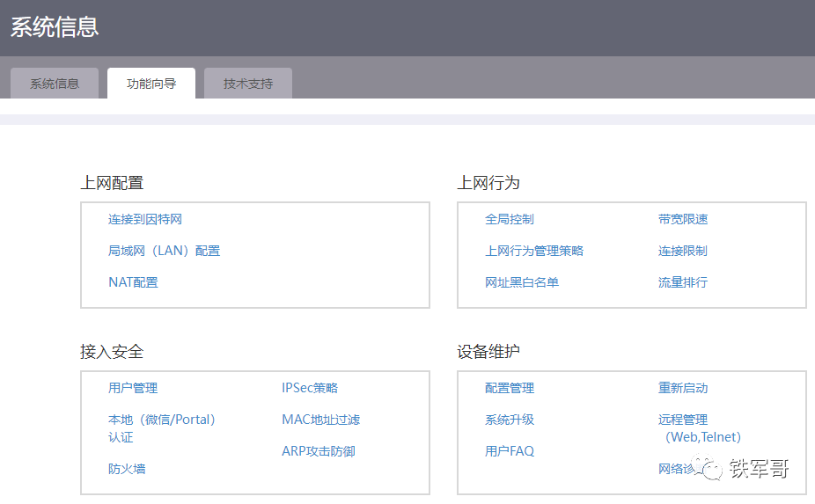The width and height of the screenshot is (815, 504).
Task: Click 全局控制 under 上网行为
Action: coord(510,219)
